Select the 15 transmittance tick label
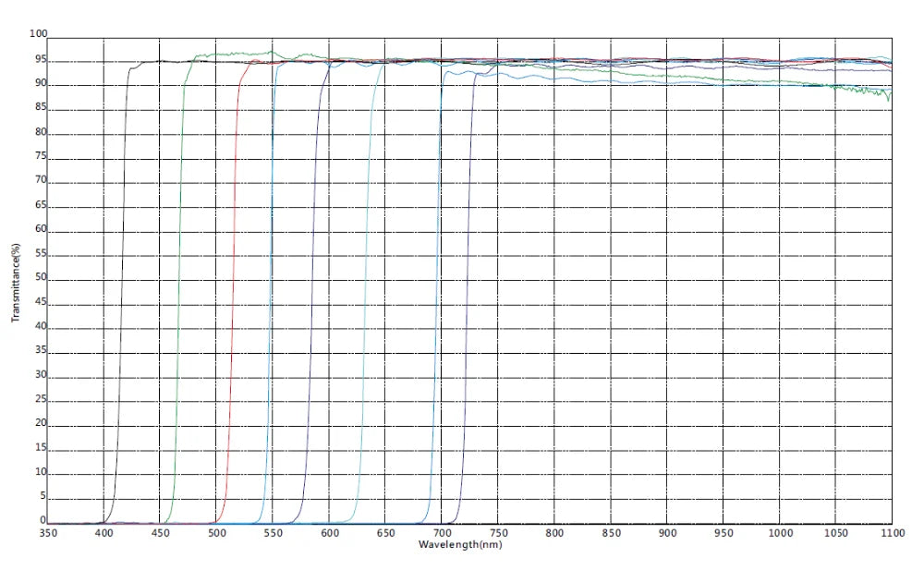This screenshot has height=570, width=924. pyautogui.click(x=41, y=447)
